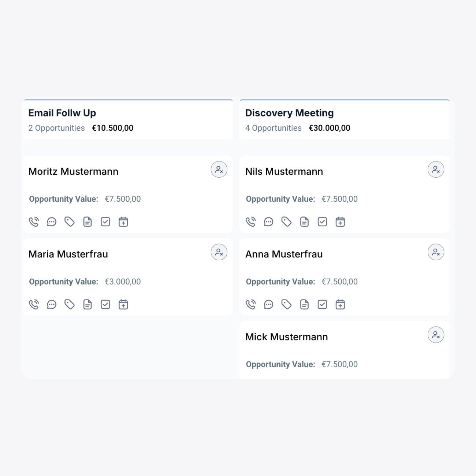Click the unassign user icon on Moritz Mustermann's card

pos(219,170)
